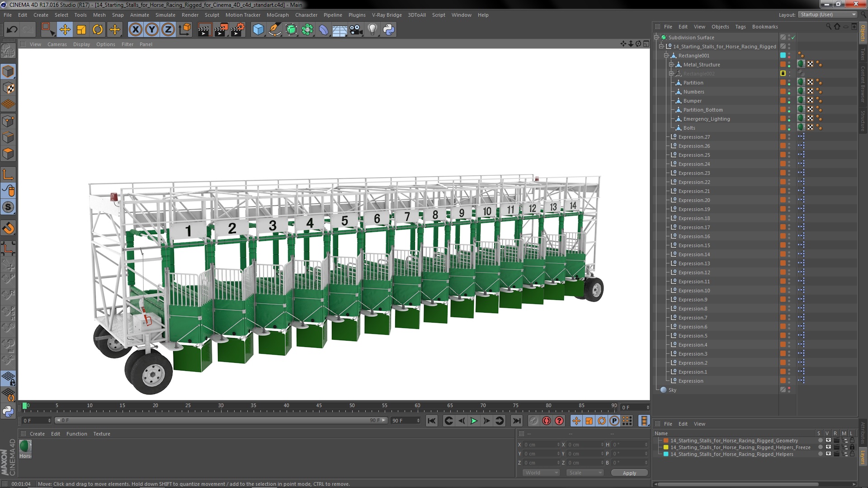Add a light object icon
The width and height of the screenshot is (868, 488).
click(372, 30)
